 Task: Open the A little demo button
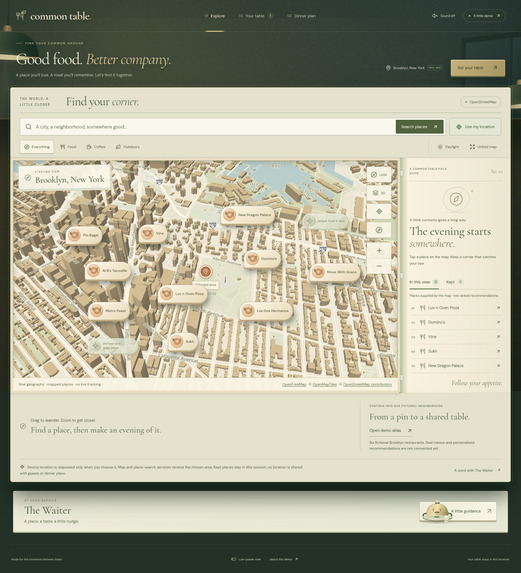tap(484, 16)
